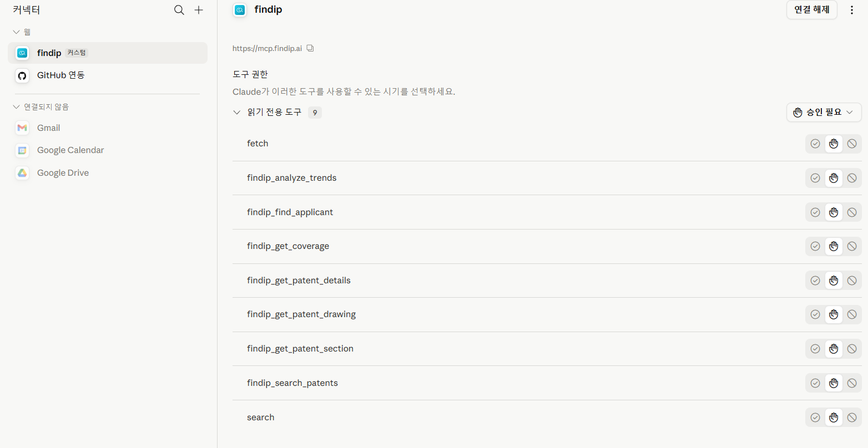
Task: Always allow findip_get_patent_details tool
Action: click(815, 281)
